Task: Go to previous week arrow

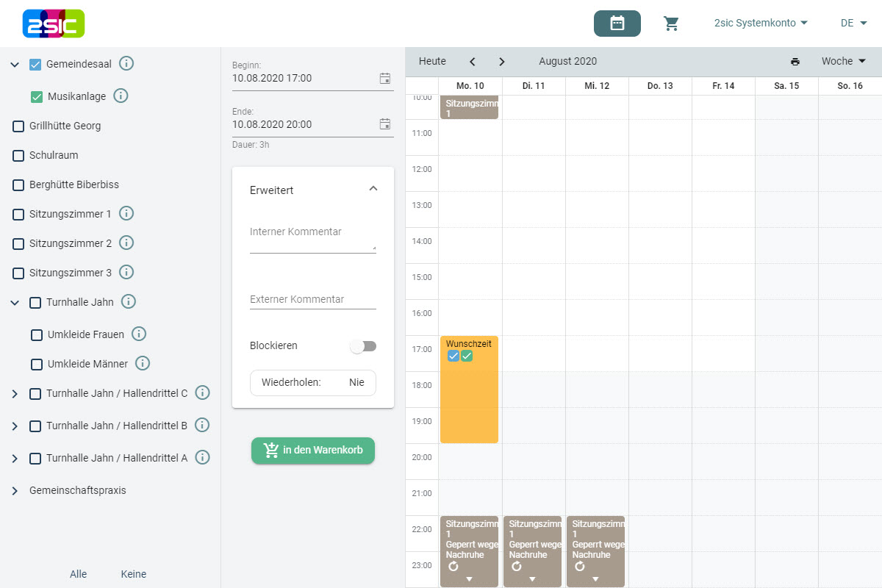Action: pyautogui.click(x=472, y=62)
